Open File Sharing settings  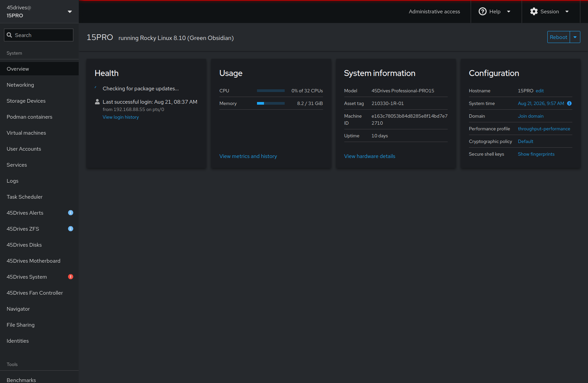coord(39,325)
